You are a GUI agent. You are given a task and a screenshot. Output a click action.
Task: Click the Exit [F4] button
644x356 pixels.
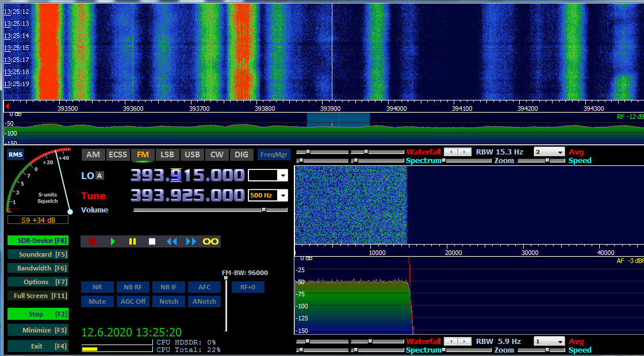point(38,346)
